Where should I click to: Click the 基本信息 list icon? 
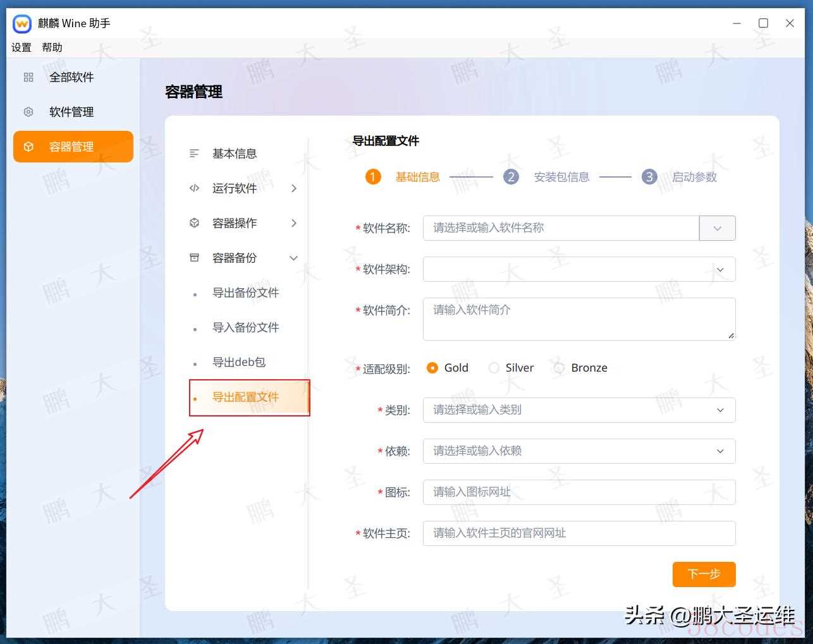(194, 154)
